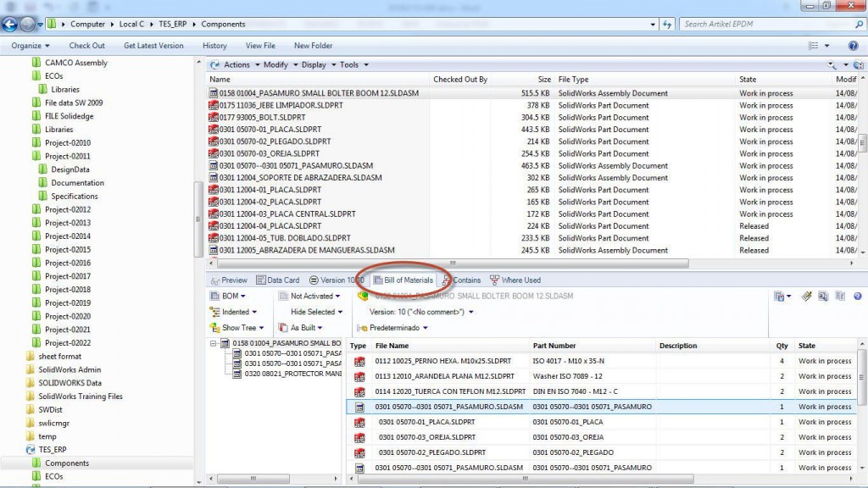868x488 pixels.
Task: Click the CAMCO Assembly folder icon
Action: coord(36,63)
